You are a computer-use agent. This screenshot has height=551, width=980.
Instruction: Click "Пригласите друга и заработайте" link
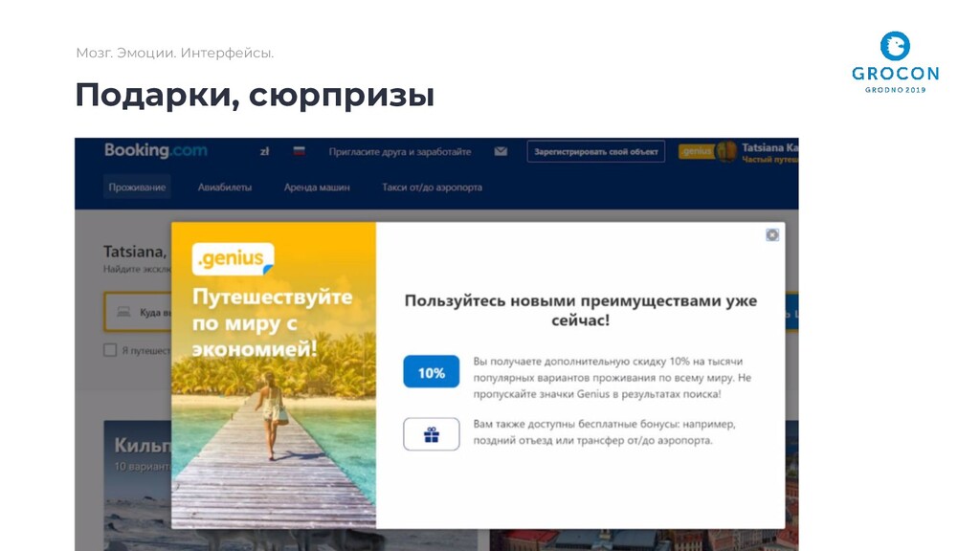tap(400, 152)
